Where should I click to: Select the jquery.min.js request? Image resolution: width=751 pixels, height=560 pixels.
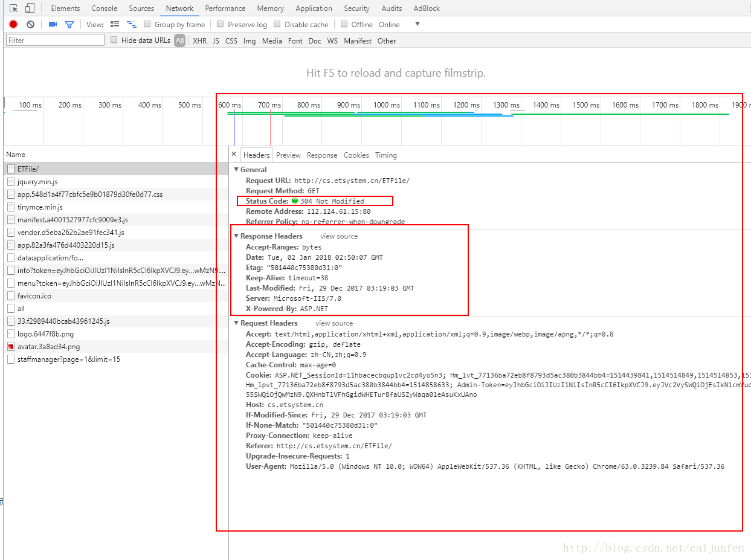[x=115, y=181]
